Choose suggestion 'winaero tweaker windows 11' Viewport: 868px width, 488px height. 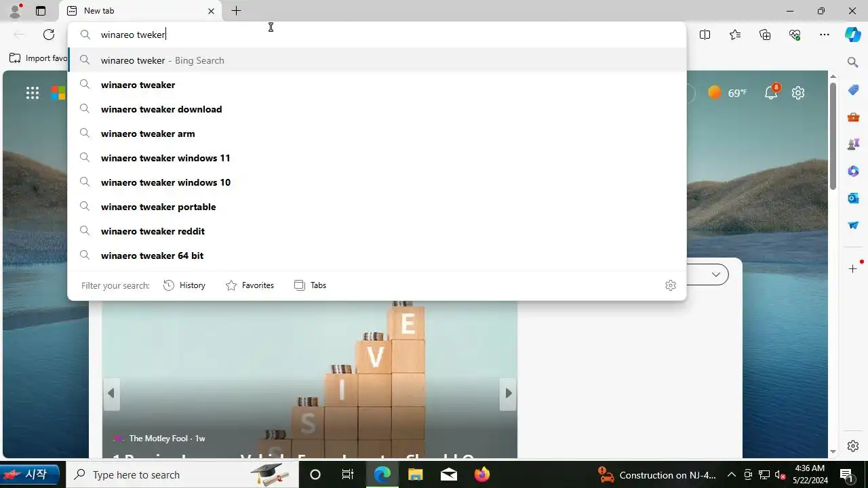(377, 158)
